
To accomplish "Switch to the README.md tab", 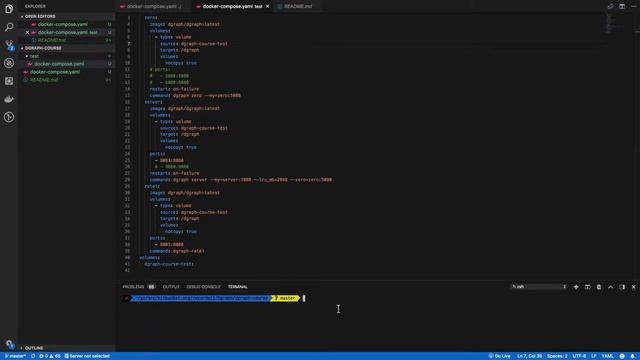I will coord(298,7).
